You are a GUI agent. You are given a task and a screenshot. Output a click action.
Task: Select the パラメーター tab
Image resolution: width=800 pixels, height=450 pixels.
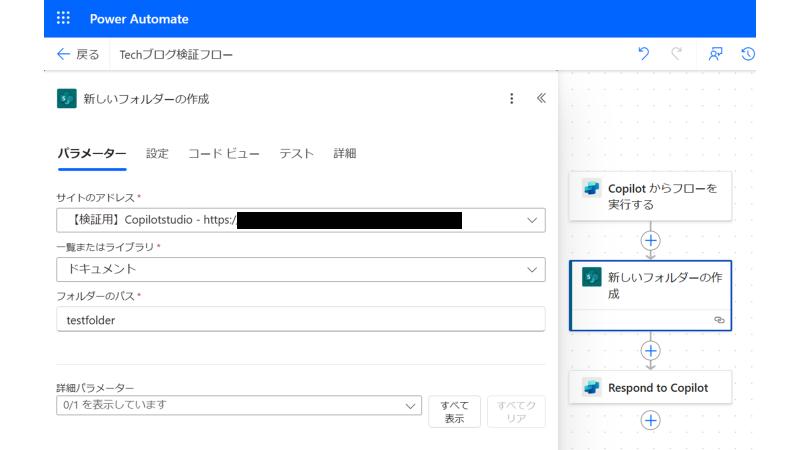click(92, 153)
